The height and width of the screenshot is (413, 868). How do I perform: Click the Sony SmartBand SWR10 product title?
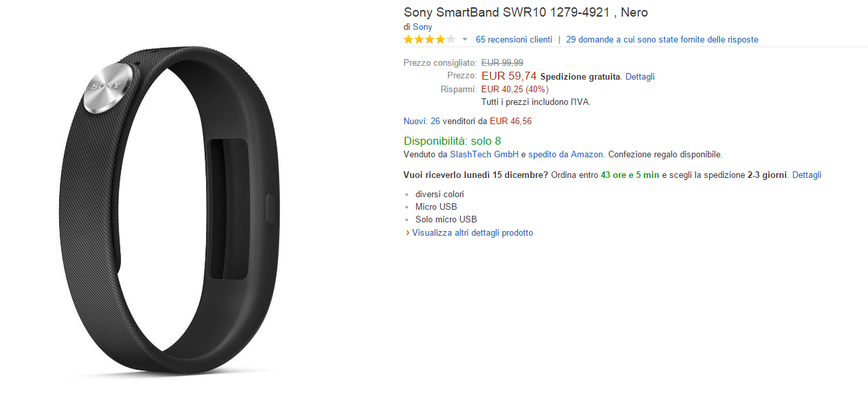(525, 12)
